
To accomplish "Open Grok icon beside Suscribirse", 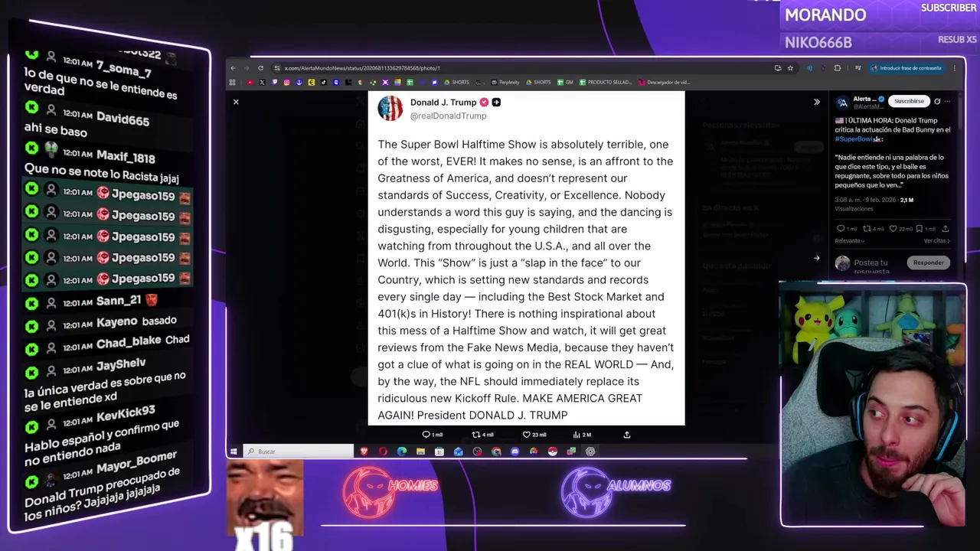I will (937, 101).
